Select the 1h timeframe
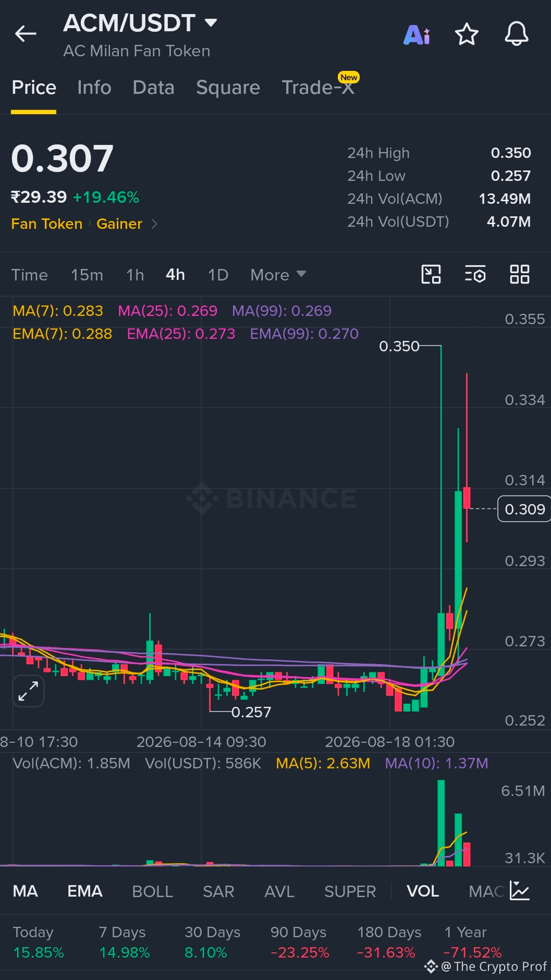Image resolution: width=551 pixels, height=980 pixels. [135, 275]
